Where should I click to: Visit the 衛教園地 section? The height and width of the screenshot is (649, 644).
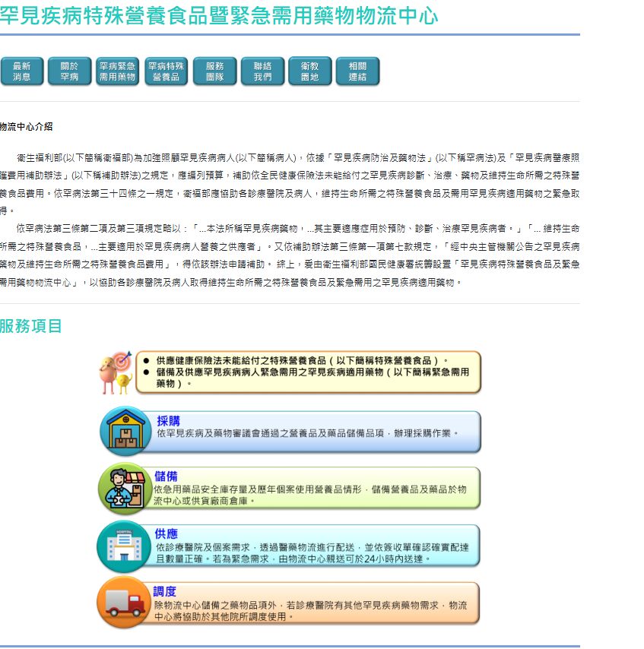(x=309, y=71)
